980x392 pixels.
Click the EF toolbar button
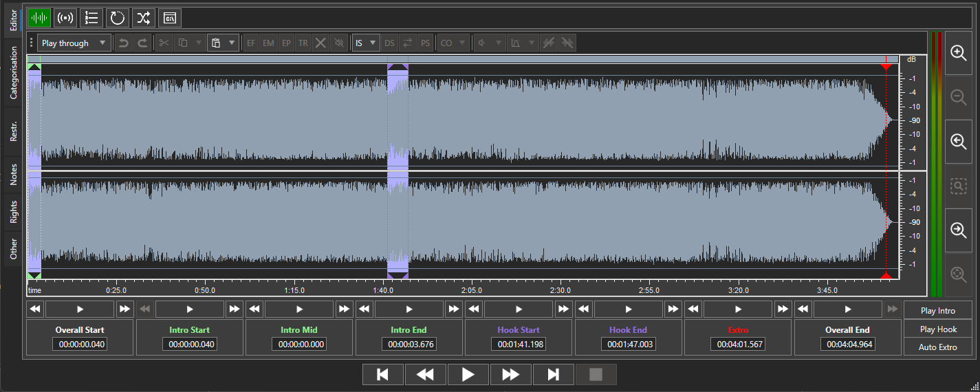(x=251, y=43)
